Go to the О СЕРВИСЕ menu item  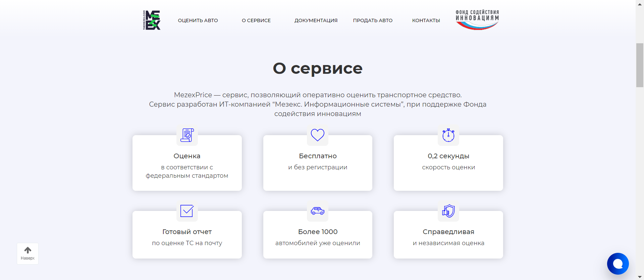pos(256,20)
